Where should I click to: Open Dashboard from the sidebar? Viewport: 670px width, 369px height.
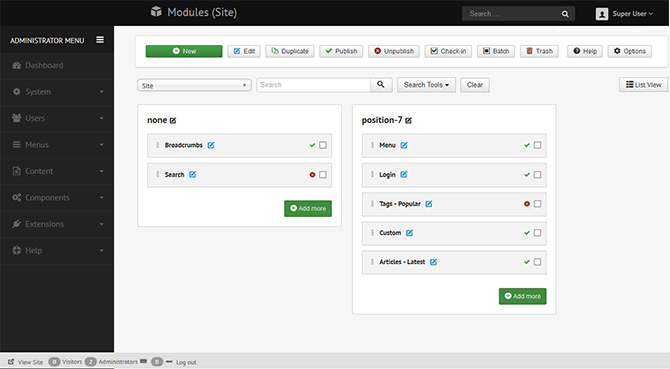pos(57,65)
